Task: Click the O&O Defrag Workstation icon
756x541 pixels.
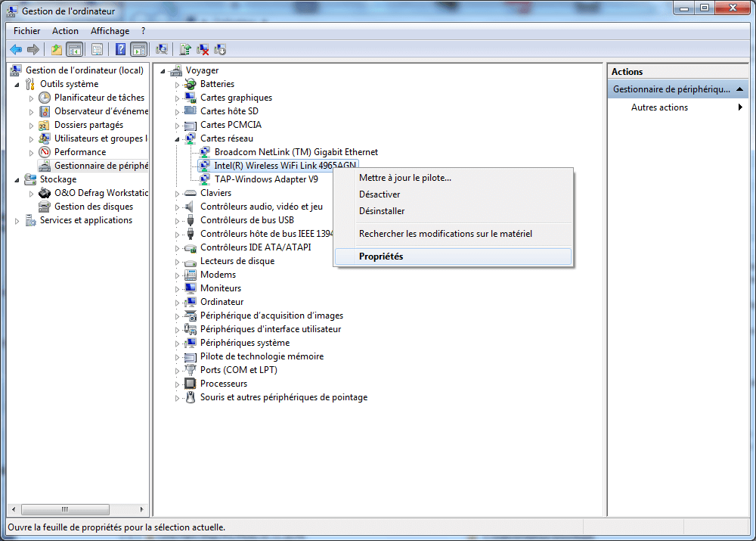Action: [45, 193]
